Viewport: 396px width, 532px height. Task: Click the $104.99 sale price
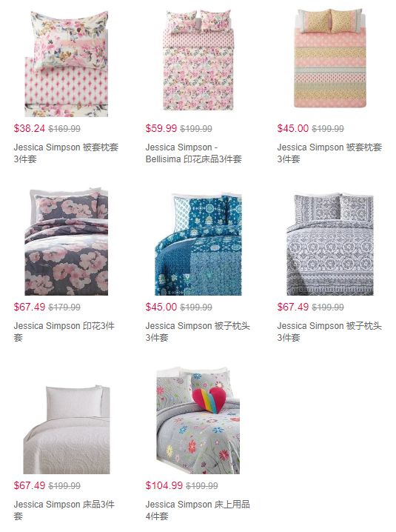(x=164, y=485)
